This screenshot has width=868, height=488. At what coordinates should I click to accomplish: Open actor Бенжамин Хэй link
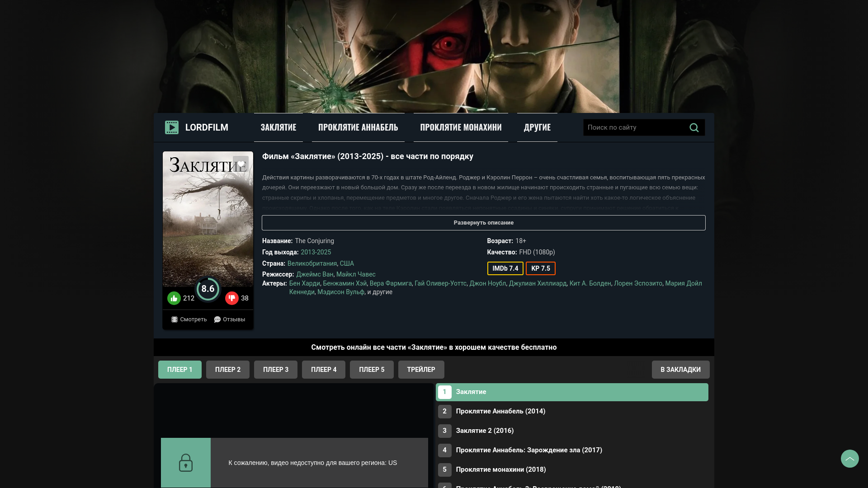pos(345,283)
